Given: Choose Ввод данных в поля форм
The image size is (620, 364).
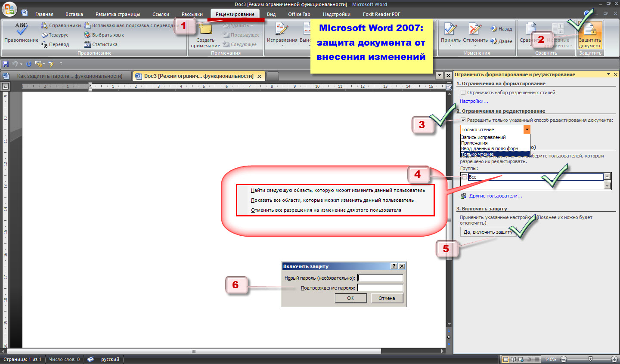Looking at the screenshot, I should coord(495,148).
